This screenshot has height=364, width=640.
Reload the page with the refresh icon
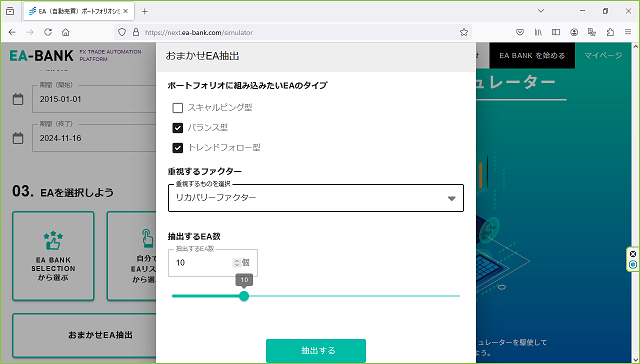[x=48, y=32]
